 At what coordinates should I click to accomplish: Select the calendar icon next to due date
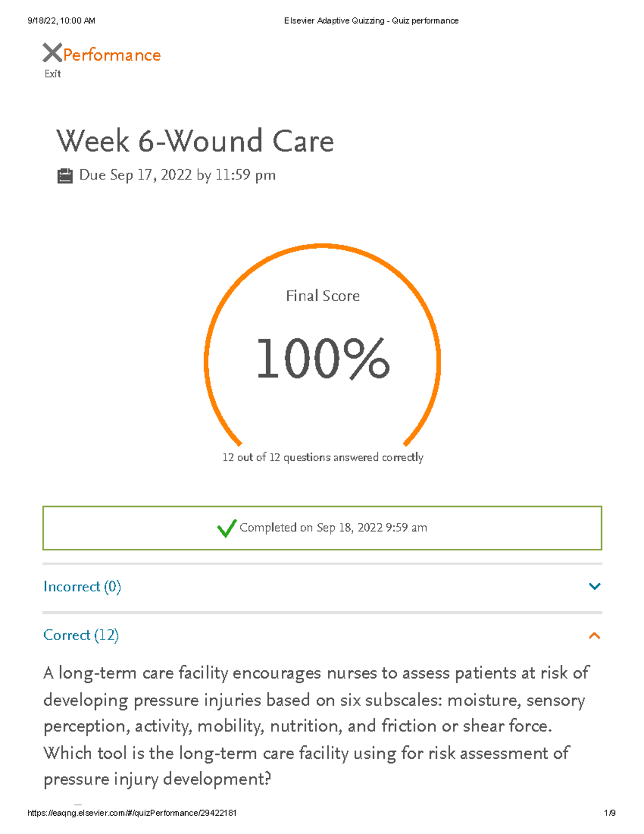click(65, 175)
